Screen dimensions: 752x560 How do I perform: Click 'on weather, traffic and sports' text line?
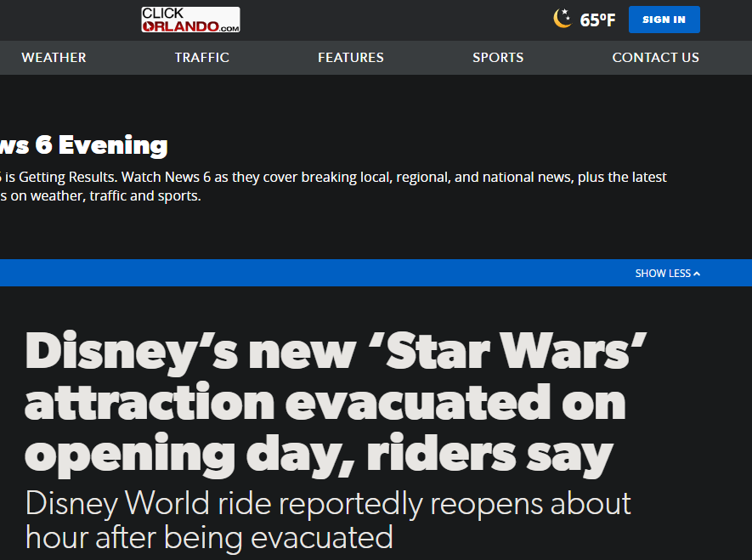point(100,196)
